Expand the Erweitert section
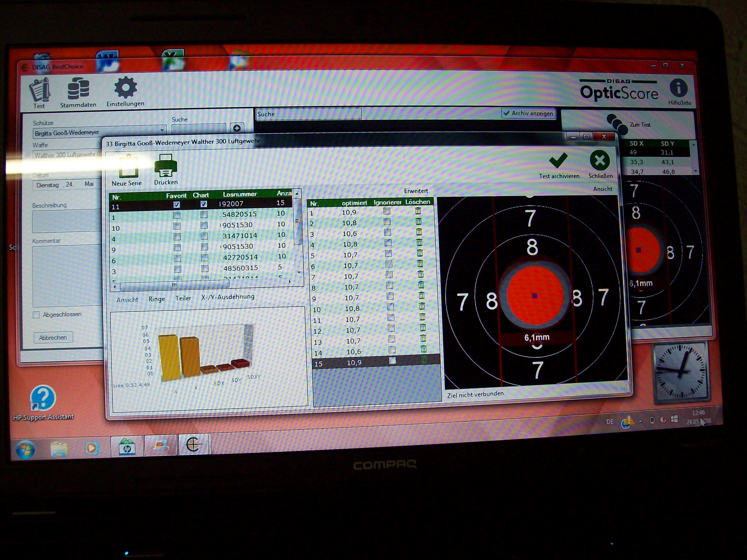This screenshot has width=747, height=560. tap(416, 191)
